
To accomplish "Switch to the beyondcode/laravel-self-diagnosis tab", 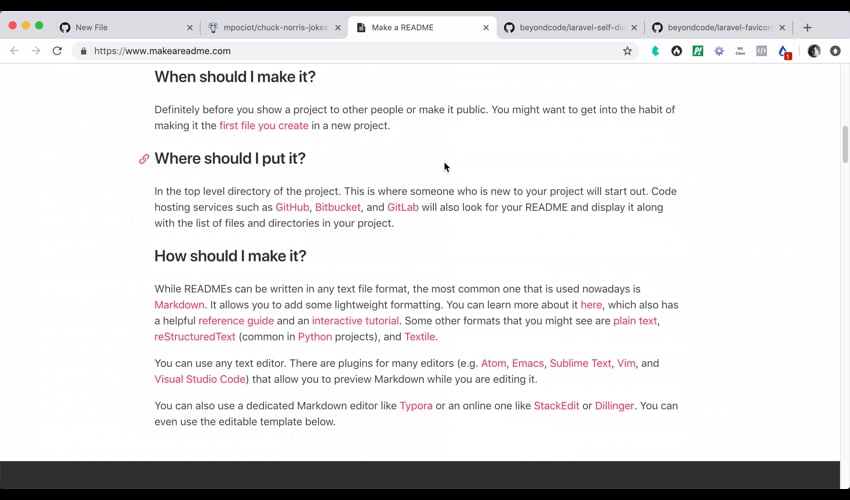I will 569,28.
